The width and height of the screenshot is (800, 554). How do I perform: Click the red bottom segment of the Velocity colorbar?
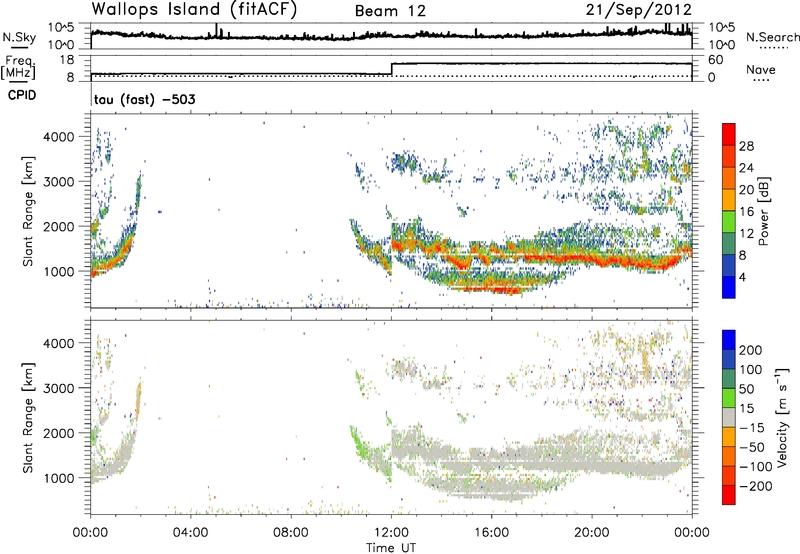pos(729,495)
